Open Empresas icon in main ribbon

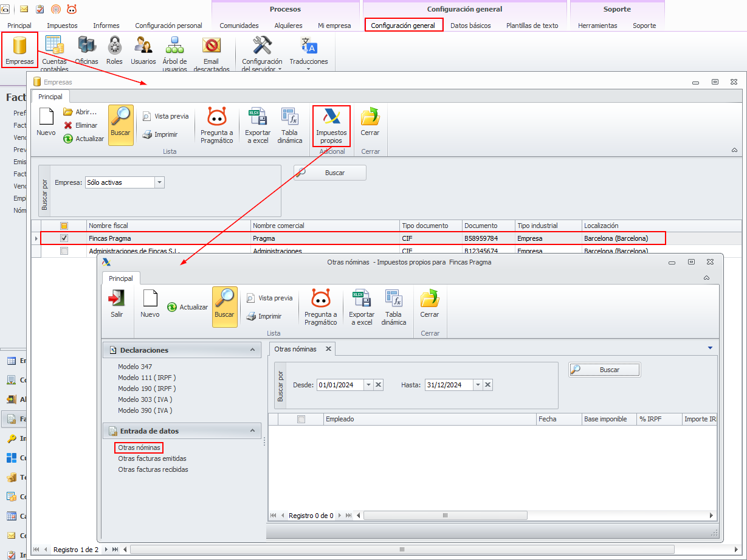pos(19,50)
